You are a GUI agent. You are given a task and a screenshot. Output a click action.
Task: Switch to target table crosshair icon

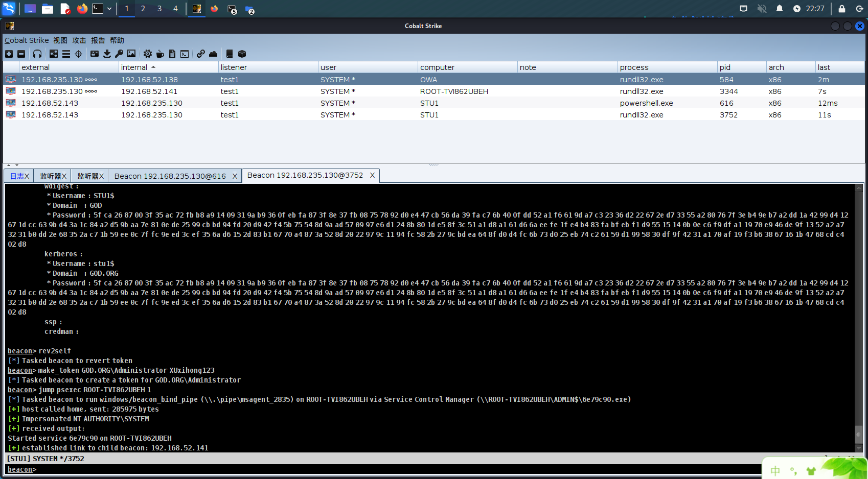pos(78,54)
